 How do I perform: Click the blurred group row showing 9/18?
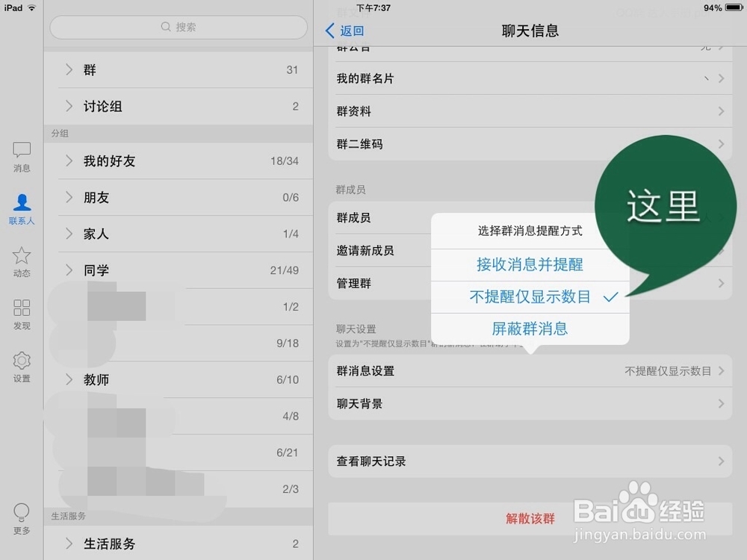click(x=179, y=343)
